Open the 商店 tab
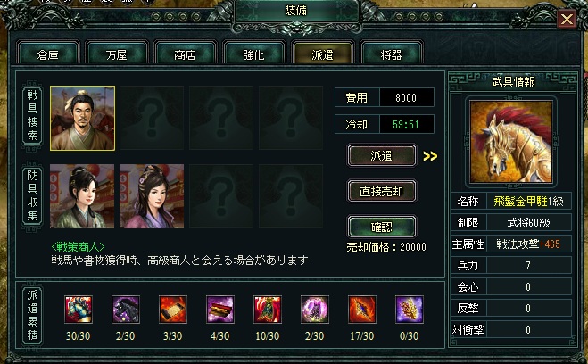This screenshot has height=364, width=588. coord(185,54)
